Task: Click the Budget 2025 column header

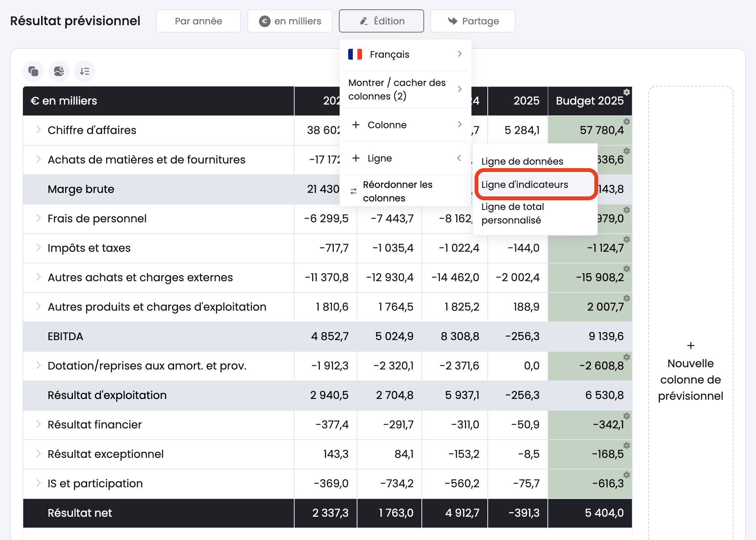Action: click(590, 101)
